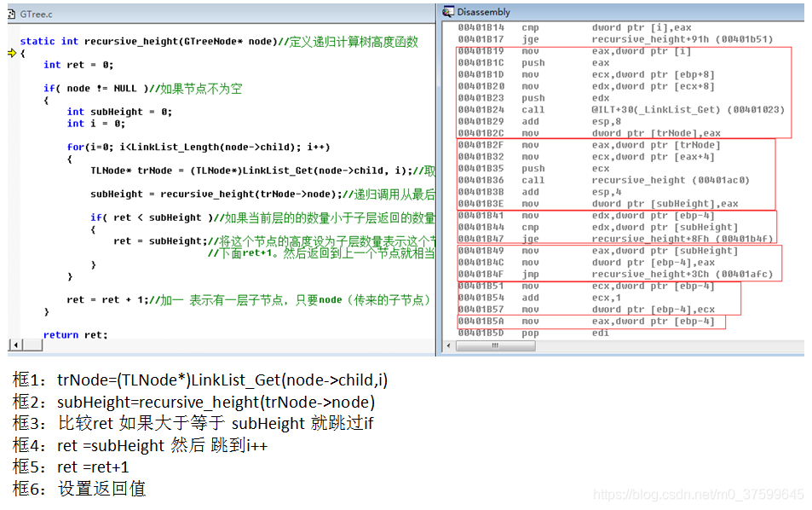Click the GTree.c document icon in title bar
This screenshot has width=812, height=510.
click(12, 14)
